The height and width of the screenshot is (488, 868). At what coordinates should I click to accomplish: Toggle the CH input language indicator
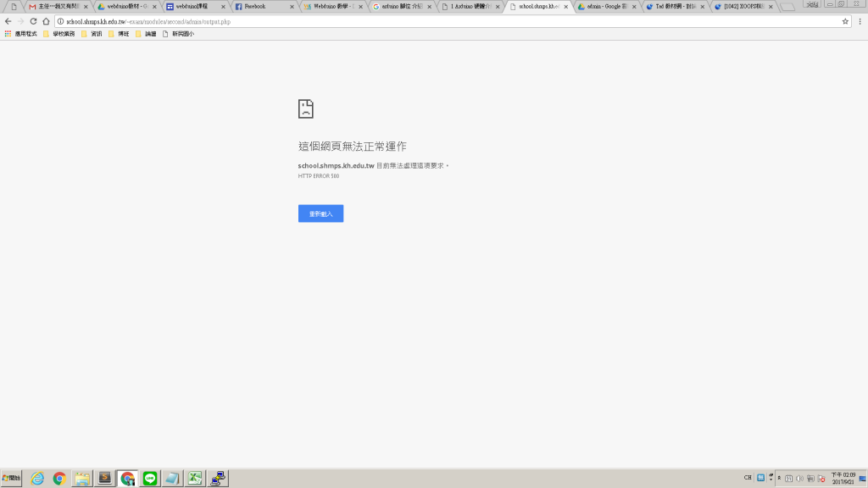748,478
